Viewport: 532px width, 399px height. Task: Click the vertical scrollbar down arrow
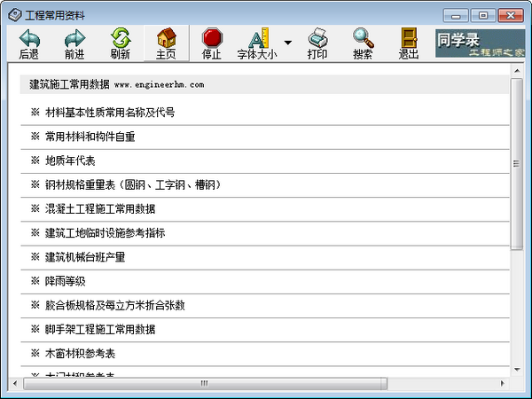coord(516,368)
